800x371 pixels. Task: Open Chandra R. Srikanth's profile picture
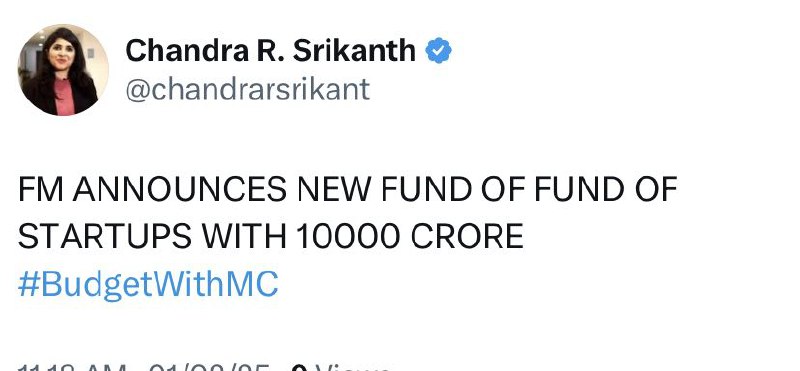63,70
